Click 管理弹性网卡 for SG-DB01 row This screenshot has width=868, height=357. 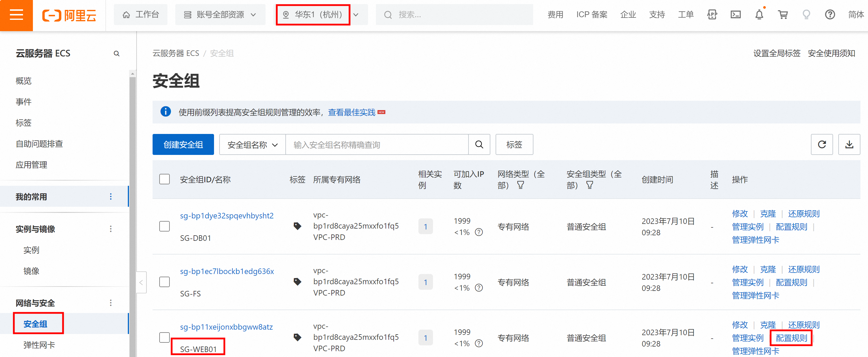756,240
